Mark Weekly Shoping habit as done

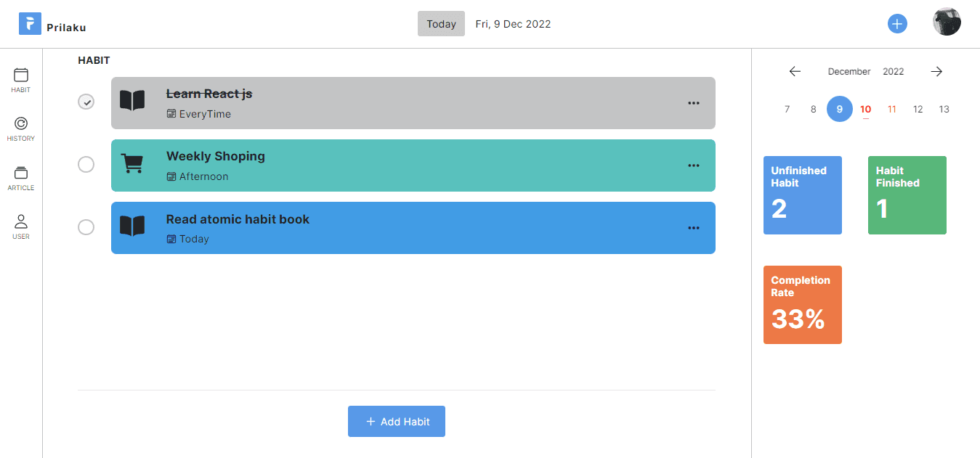86,165
